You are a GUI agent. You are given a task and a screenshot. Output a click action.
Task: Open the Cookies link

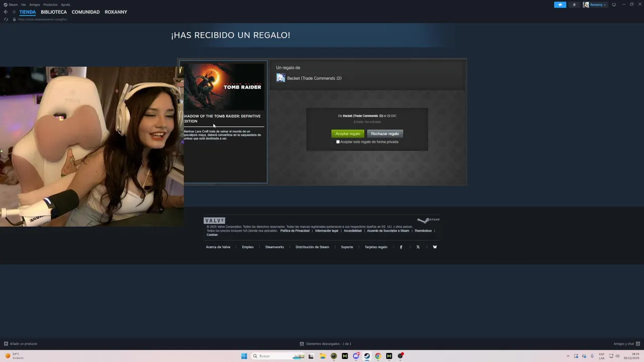[x=212, y=235]
